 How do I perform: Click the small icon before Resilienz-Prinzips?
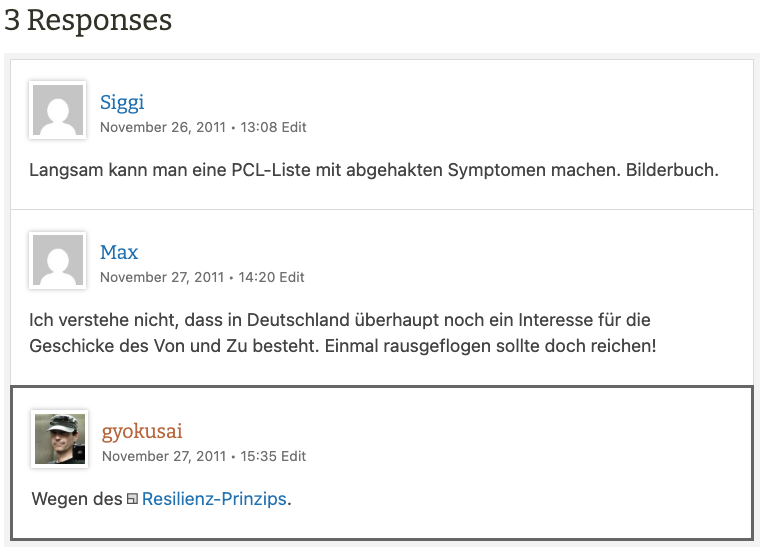click(132, 499)
